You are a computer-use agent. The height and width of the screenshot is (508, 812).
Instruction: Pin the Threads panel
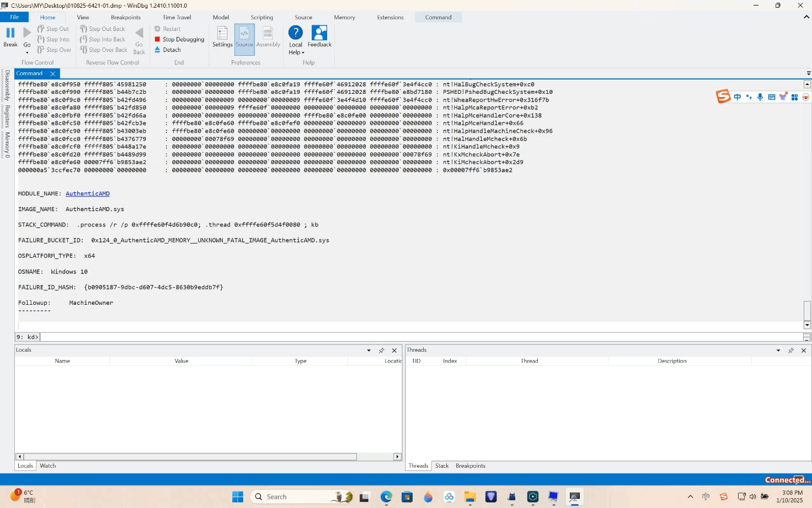click(791, 351)
